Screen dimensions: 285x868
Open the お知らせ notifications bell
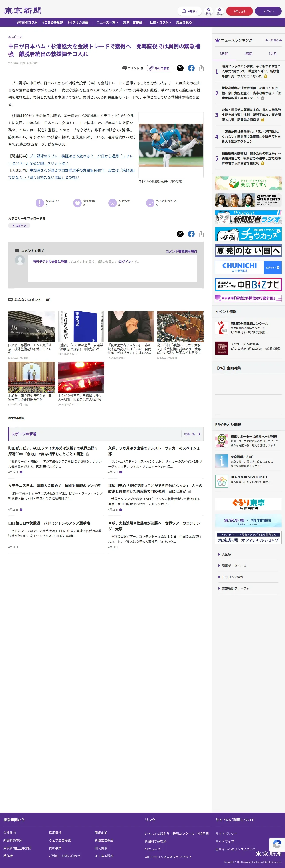(x=190, y=11)
